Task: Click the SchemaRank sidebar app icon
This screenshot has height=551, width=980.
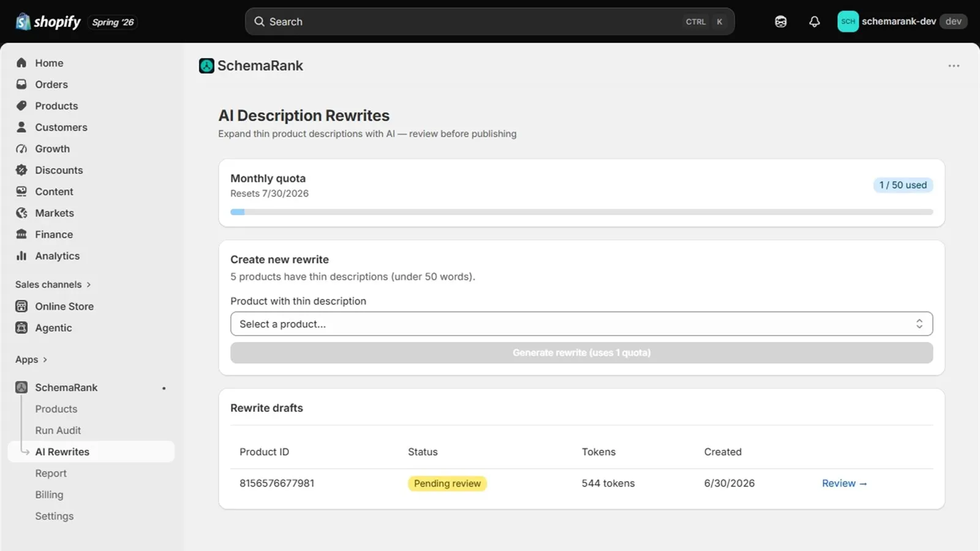Action: pos(21,387)
